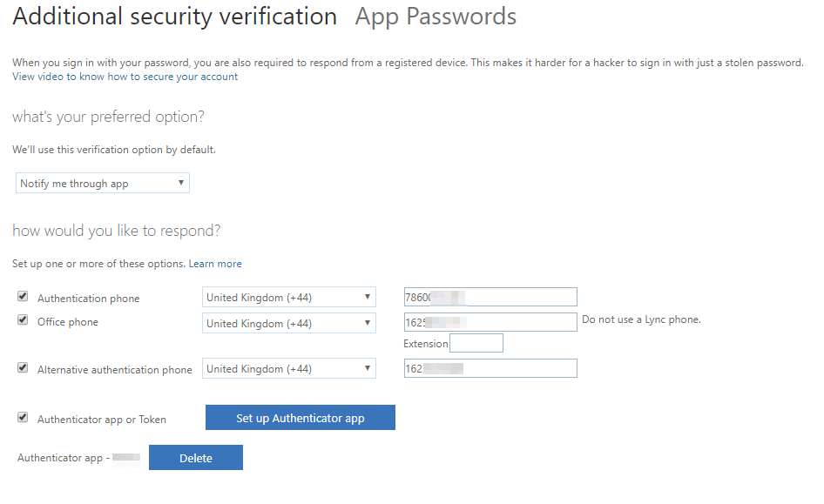Open Office phone country code dropdown

(288, 324)
